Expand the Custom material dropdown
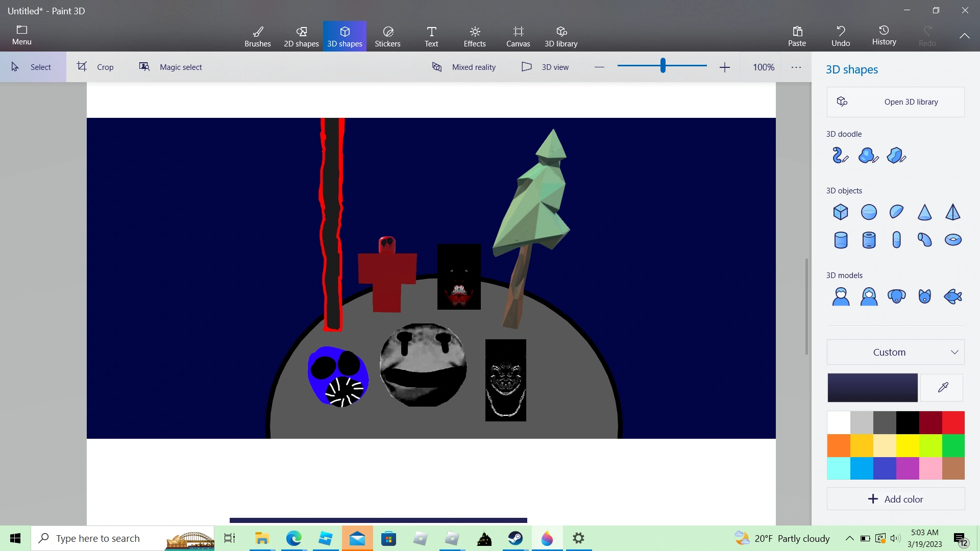 895,352
